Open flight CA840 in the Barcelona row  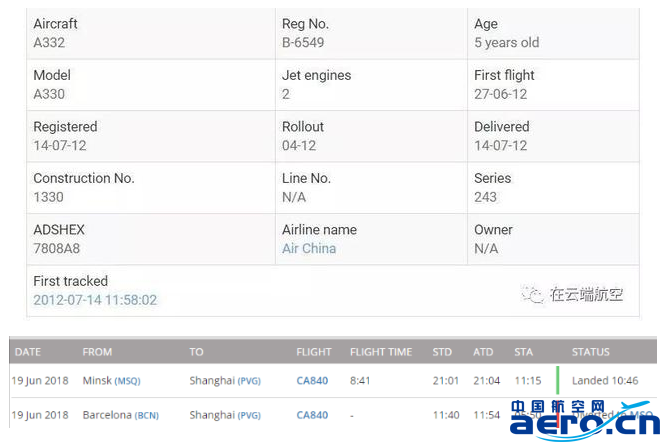[x=312, y=415]
